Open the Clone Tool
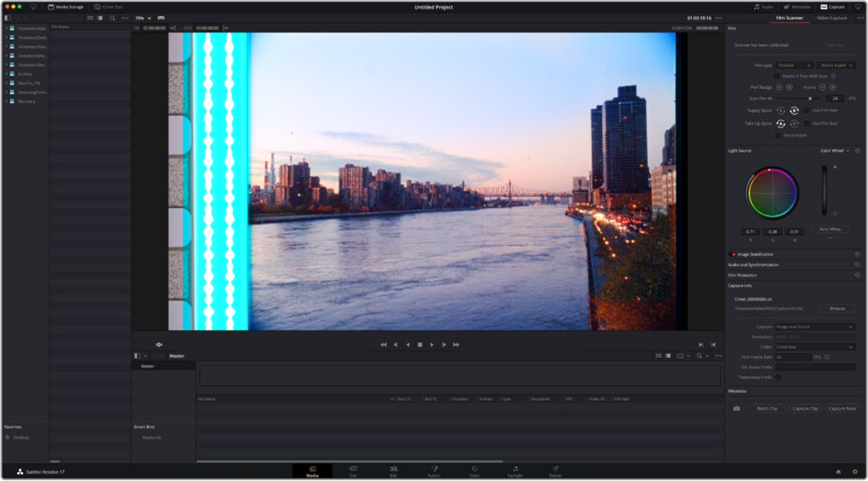 coord(108,7)
